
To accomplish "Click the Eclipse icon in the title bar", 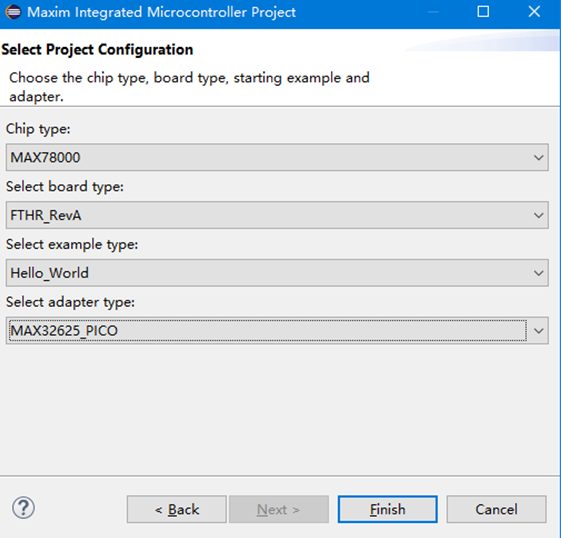I will point(13,12).
